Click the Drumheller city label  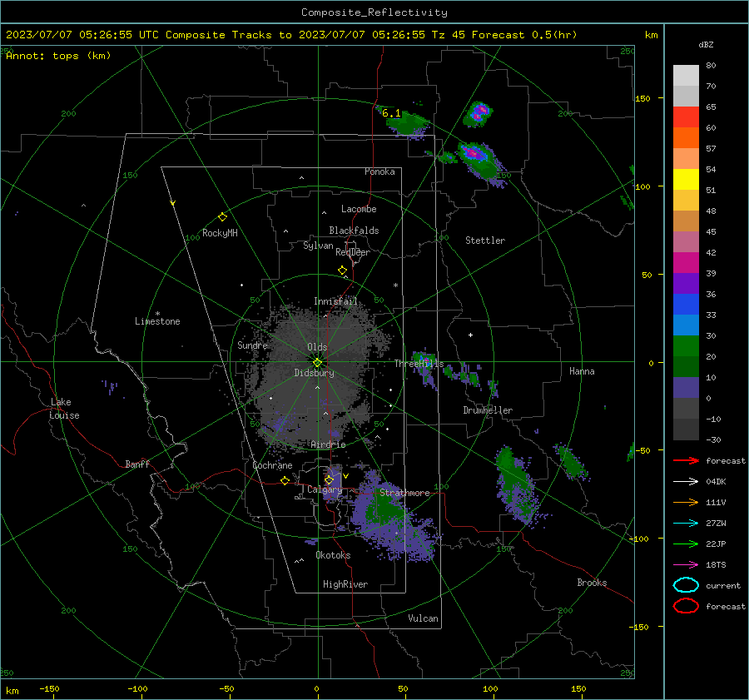click(x=488, y=410)
